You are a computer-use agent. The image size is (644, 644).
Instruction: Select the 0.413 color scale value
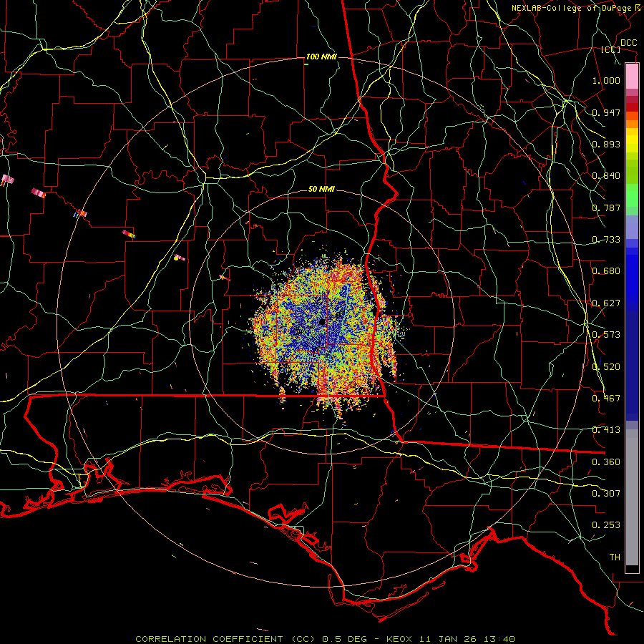(606, 429)
